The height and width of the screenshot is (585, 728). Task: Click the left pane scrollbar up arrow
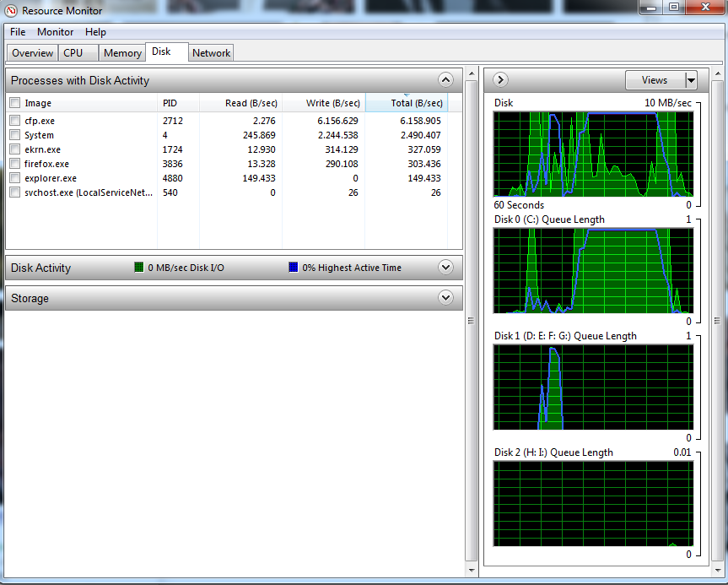(472, 73)
